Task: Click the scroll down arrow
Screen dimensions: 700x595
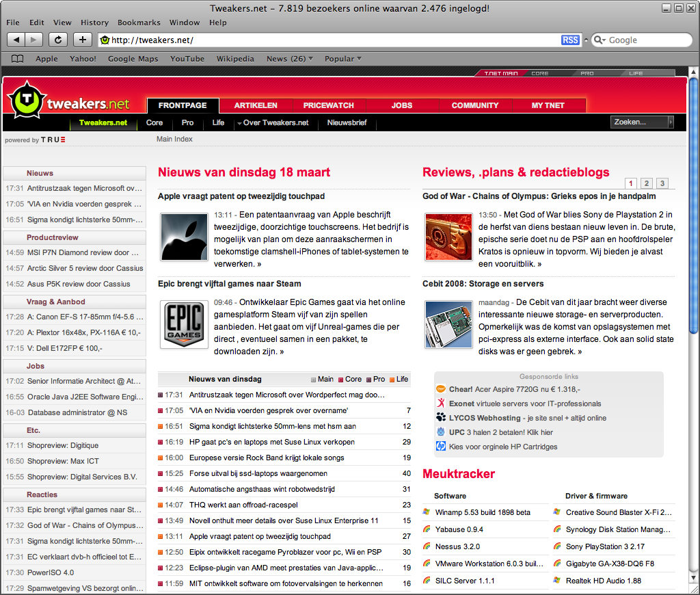Action: [693, 578]
